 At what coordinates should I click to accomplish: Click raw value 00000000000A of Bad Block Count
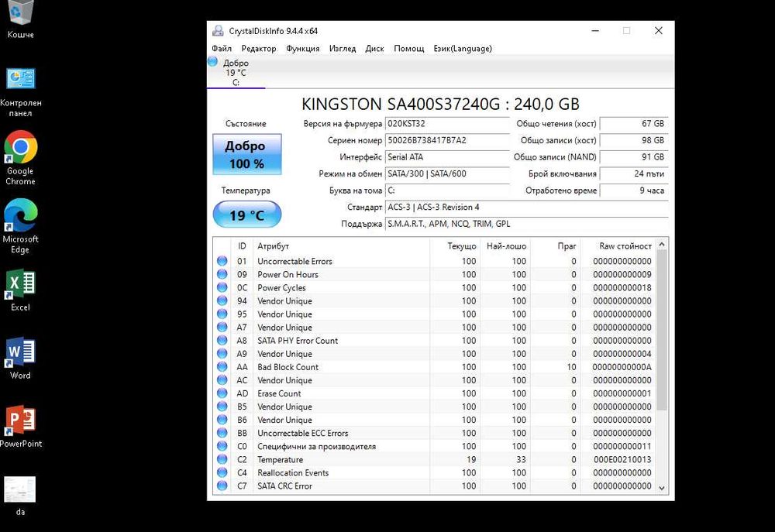point(622,367)
